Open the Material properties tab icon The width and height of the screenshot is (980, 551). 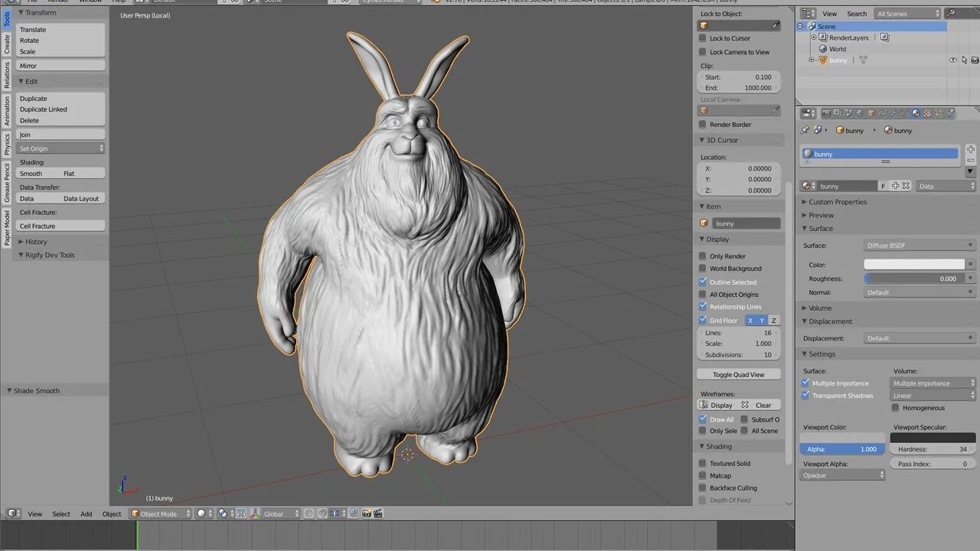[x=916, y=112]
